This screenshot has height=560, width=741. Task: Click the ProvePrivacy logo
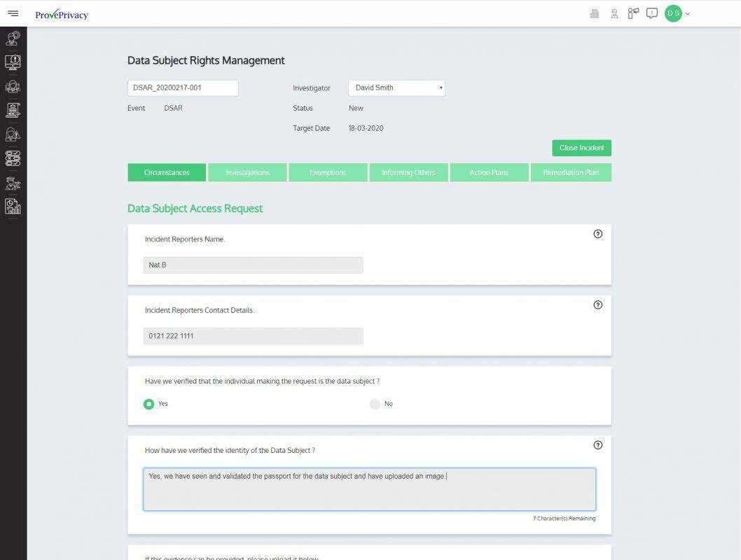click(x=62, y=15)
